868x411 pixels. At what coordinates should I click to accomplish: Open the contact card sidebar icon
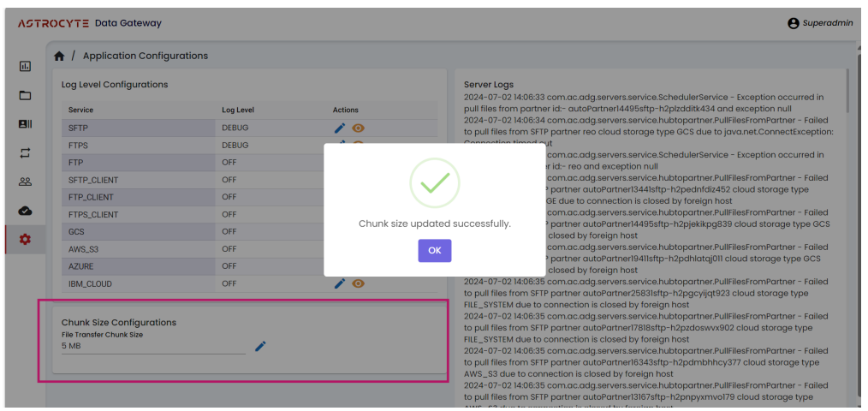25,124
